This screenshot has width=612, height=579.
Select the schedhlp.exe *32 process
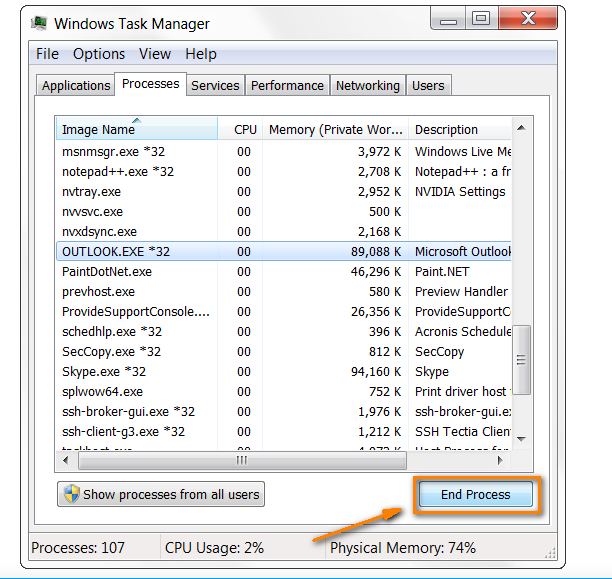click(x=284, y=331)
